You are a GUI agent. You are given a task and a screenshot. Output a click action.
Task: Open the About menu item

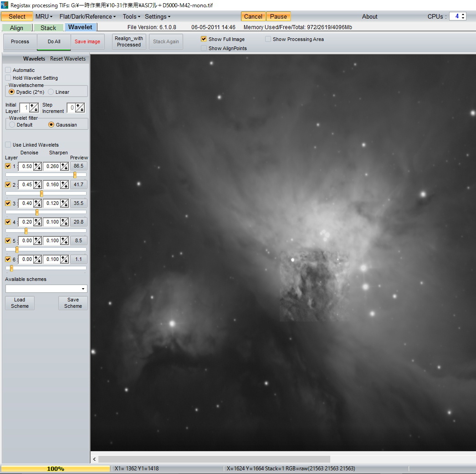(369, 17)
